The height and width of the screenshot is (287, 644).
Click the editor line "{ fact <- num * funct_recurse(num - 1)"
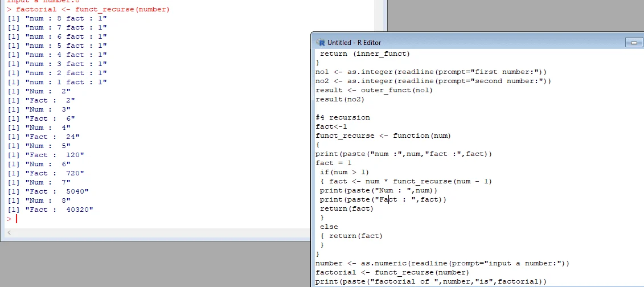(406, 181)
